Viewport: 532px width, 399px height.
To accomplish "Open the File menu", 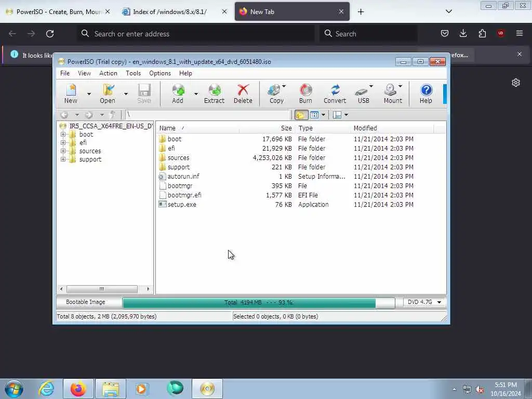I will click(65, 73).
